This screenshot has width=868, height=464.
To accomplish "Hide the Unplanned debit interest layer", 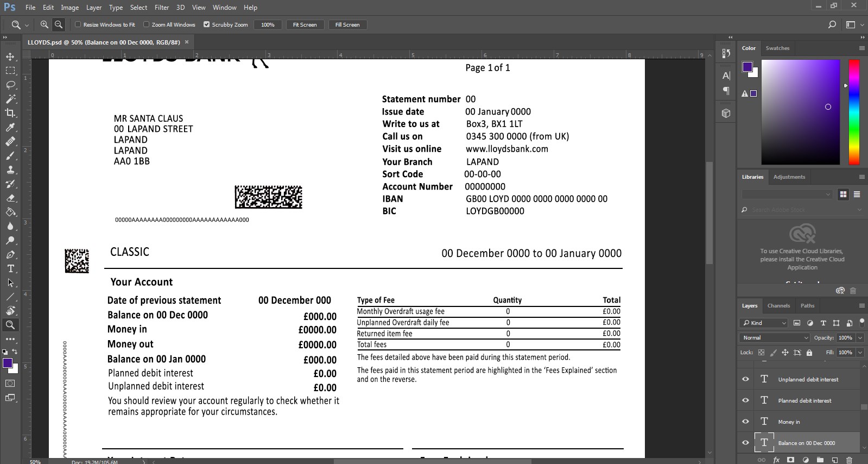I will point(745,379).
